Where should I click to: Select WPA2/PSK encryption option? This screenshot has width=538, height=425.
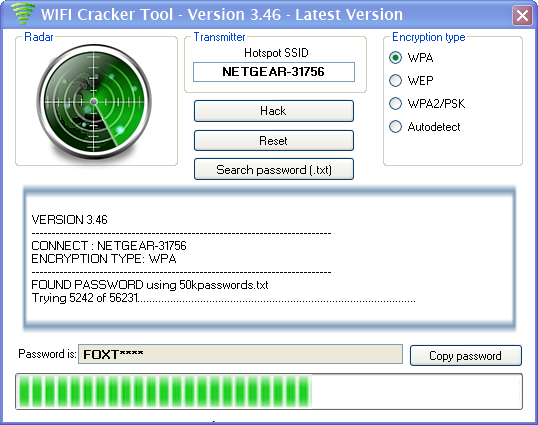[x=395, y=104]
